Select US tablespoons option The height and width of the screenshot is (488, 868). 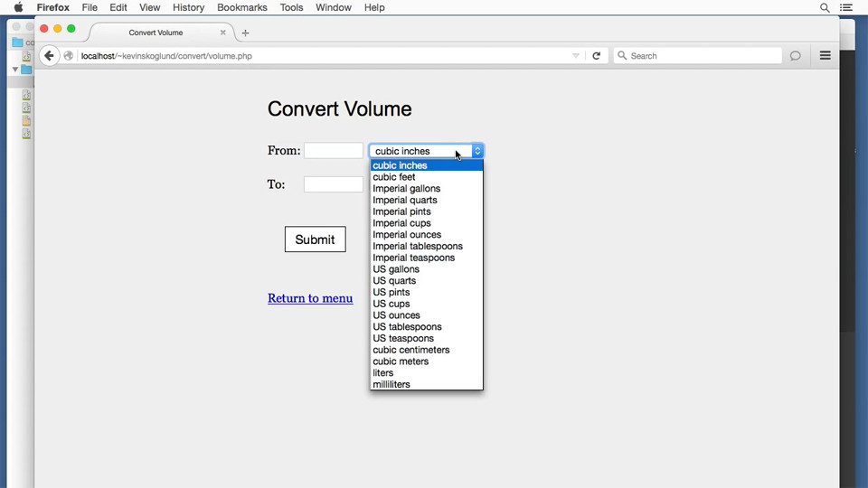click(x=426, y=327)
